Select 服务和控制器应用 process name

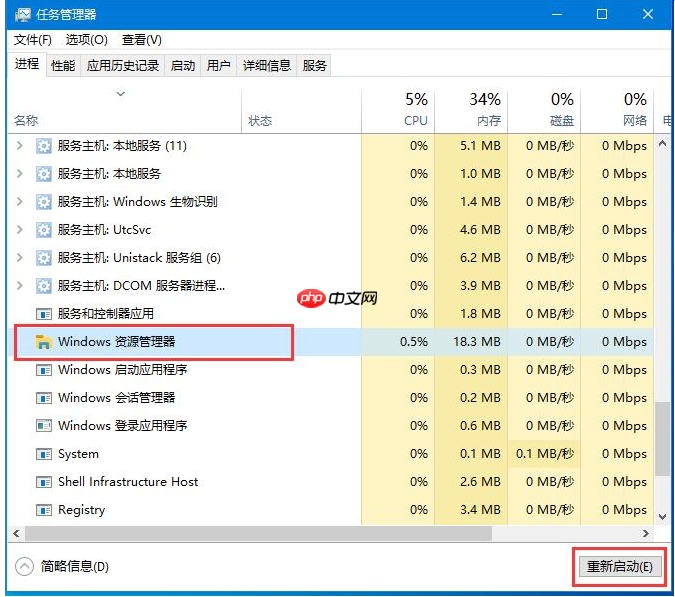click(106, 314)
